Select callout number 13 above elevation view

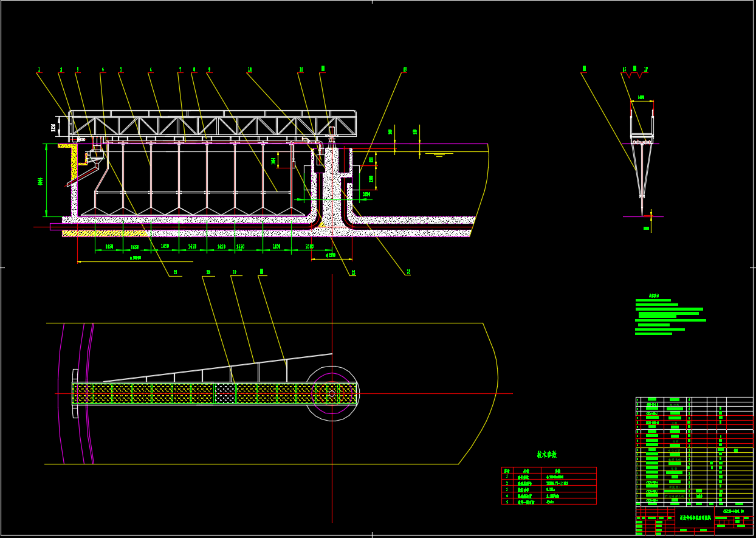[x=405, y=70]
